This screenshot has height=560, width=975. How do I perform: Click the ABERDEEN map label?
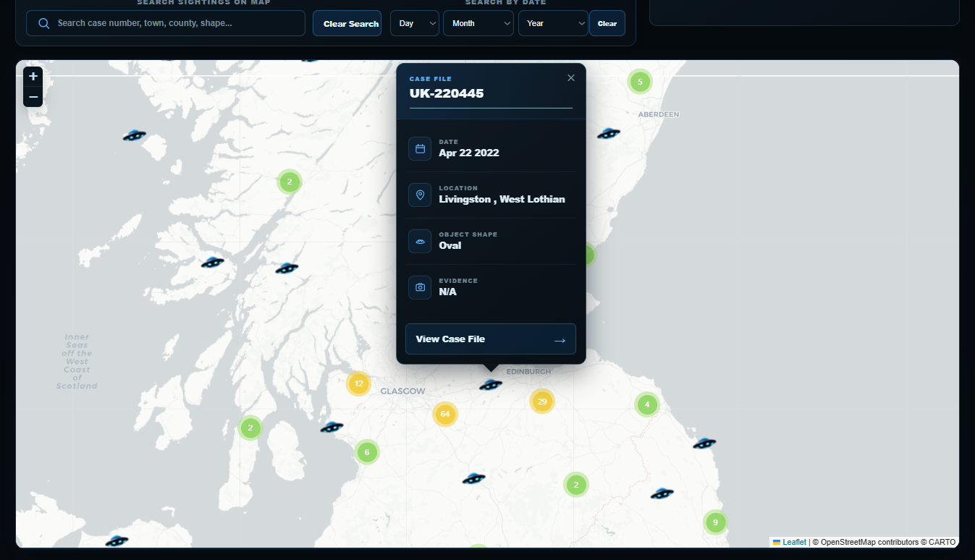[x=659, y=114]
